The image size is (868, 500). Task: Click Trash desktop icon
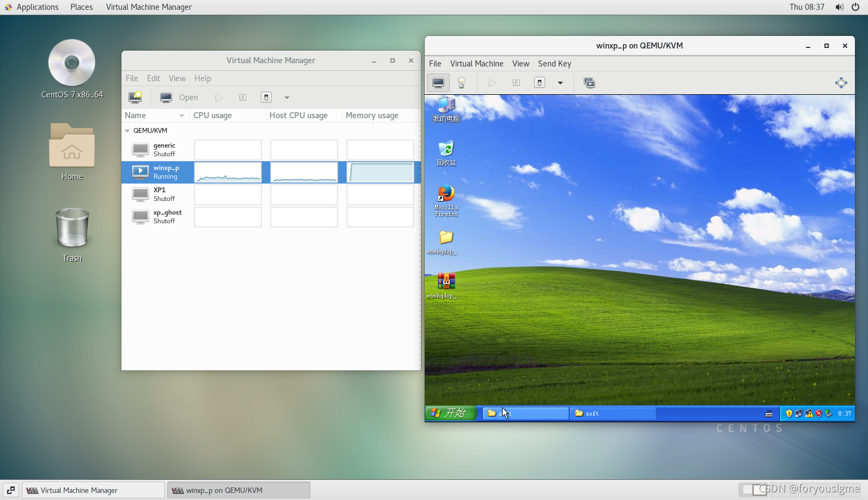tap(72, 235)
